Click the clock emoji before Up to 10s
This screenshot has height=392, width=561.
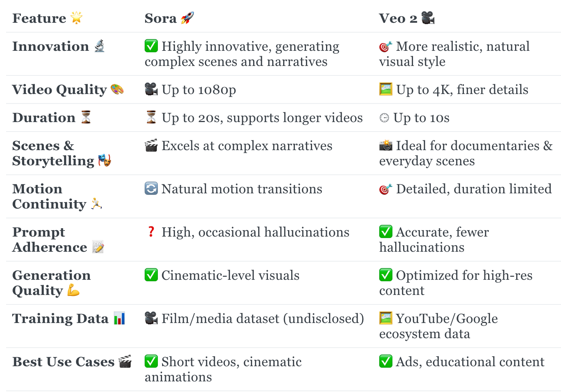(x=384, y=118)
